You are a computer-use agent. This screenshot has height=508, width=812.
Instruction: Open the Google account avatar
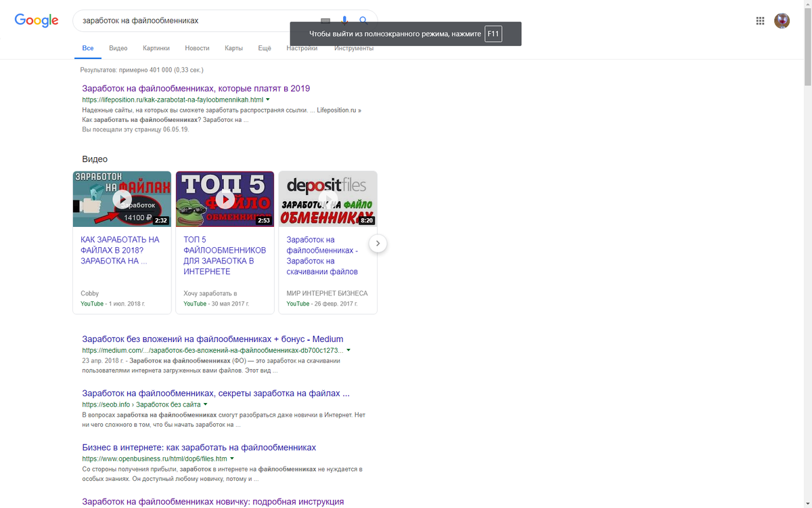coord(782,20)
